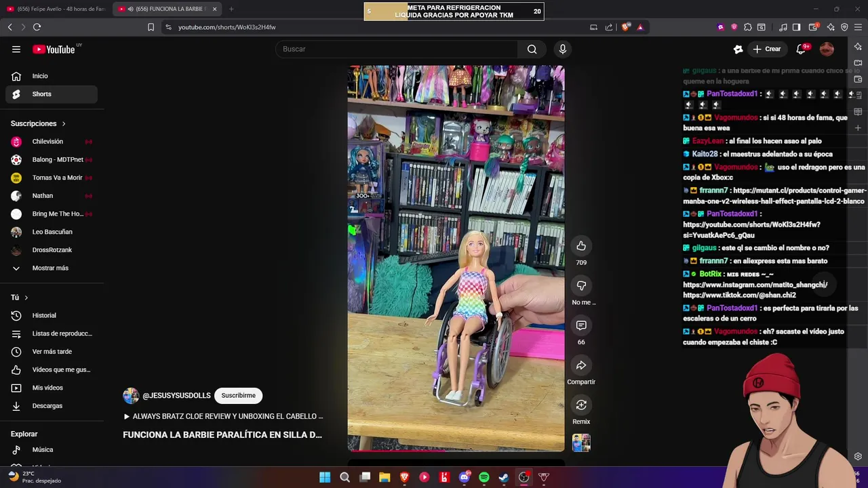Viewport: 868px width, 488px height.
Task: Click the browser address bar URL
Action: point(226,27)
